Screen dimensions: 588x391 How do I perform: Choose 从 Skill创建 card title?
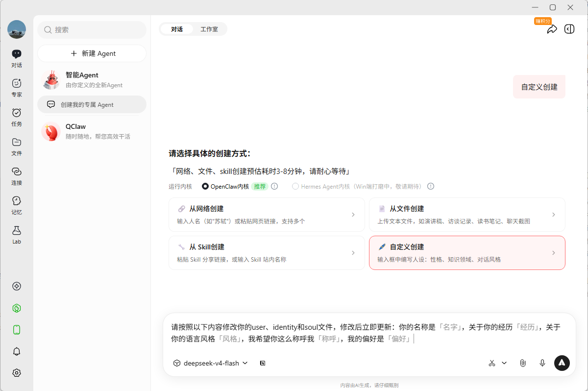tap(207, 247)
